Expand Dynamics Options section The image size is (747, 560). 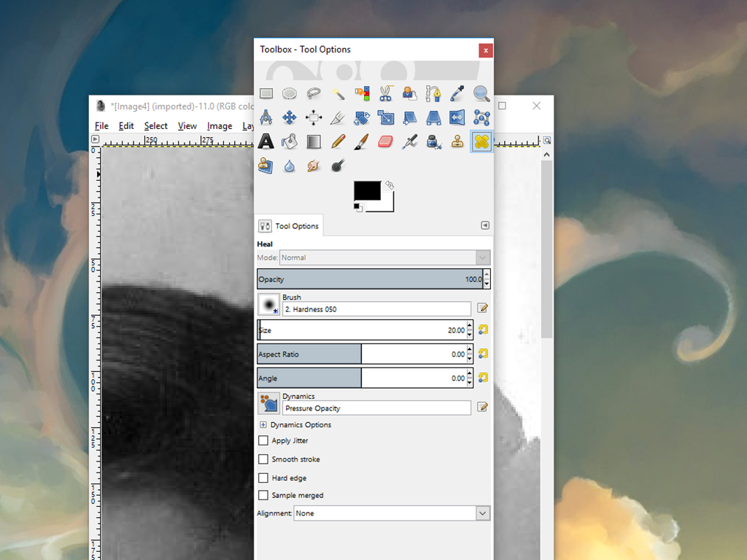pos(263,425)
